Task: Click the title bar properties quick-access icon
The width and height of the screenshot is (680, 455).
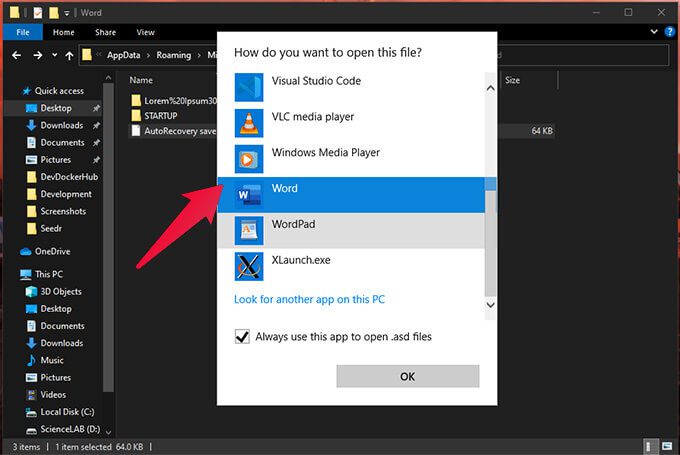Action: click(x=38, y=13)
